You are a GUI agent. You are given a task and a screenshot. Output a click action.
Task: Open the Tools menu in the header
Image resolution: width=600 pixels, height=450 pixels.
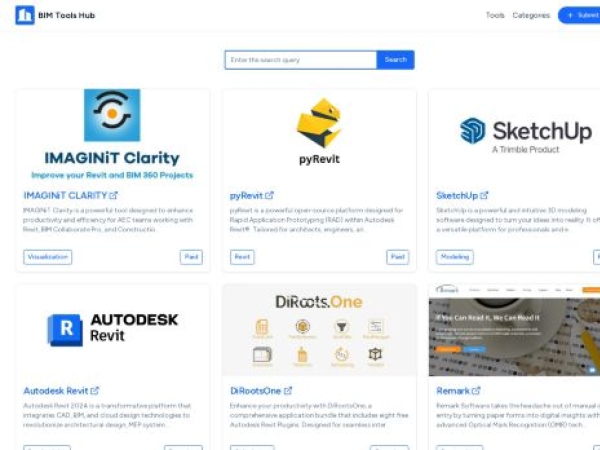pyautogui.click(x=495, y=16)
